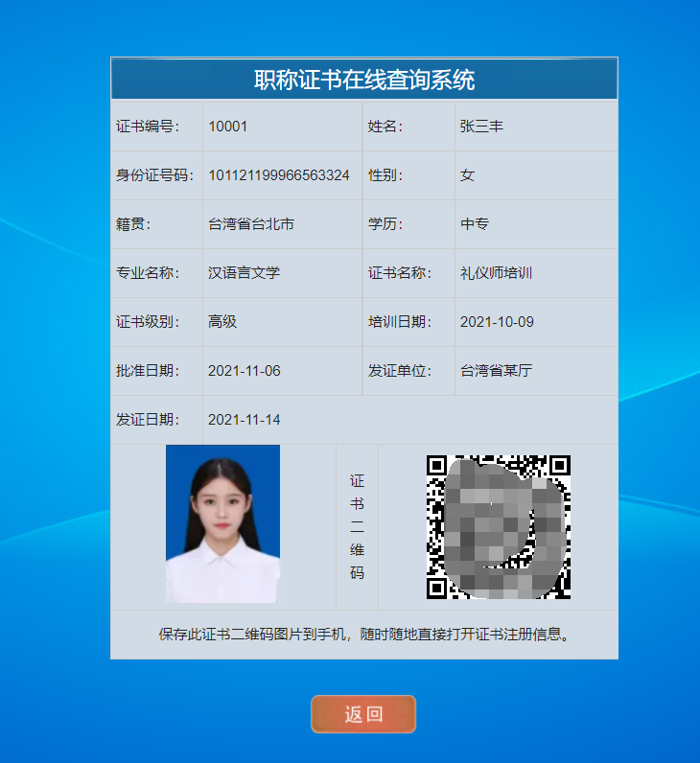Select the gender value 女
700x763 pixels.
click(467, 175)
